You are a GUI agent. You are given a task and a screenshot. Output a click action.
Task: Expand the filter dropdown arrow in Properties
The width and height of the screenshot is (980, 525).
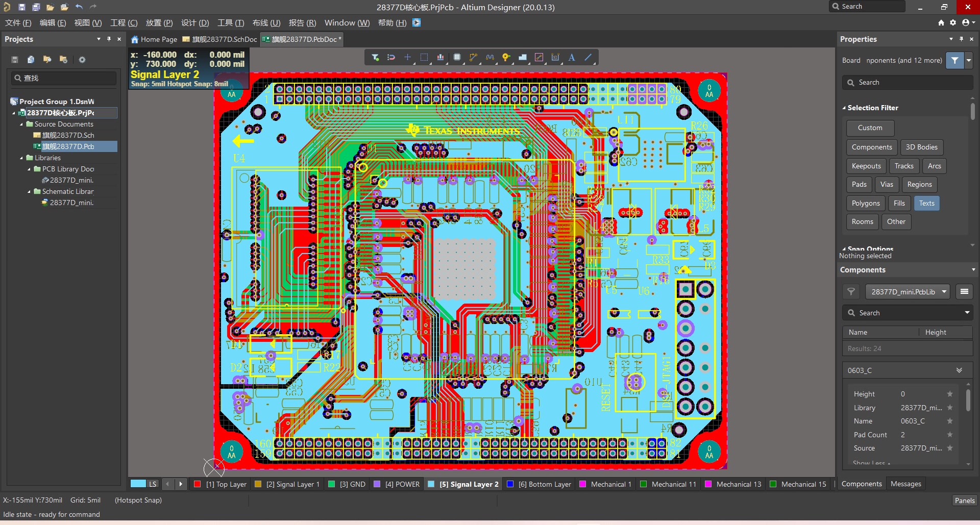click(969, 60)
